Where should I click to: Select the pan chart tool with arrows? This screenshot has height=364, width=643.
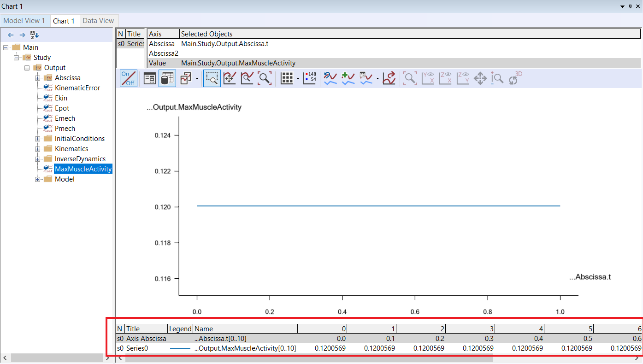[229, 78]
